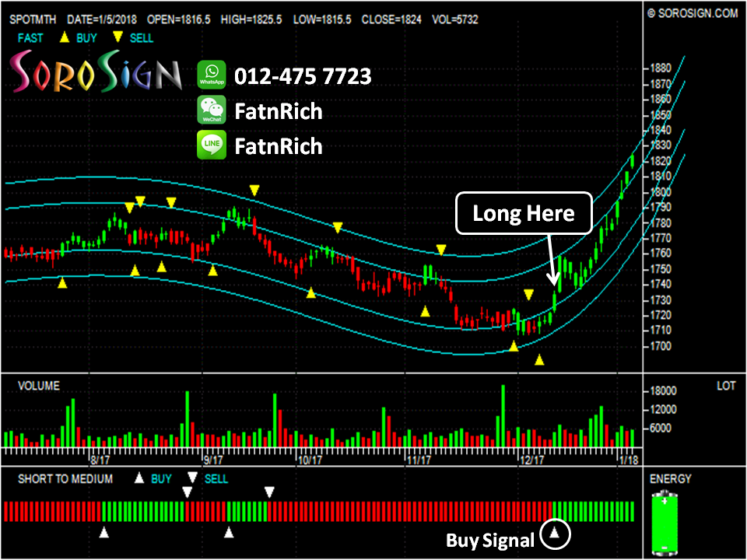The image size is (747, 560).
Task: Click the WhatsApp icon
Action: (x=212, y=75)
